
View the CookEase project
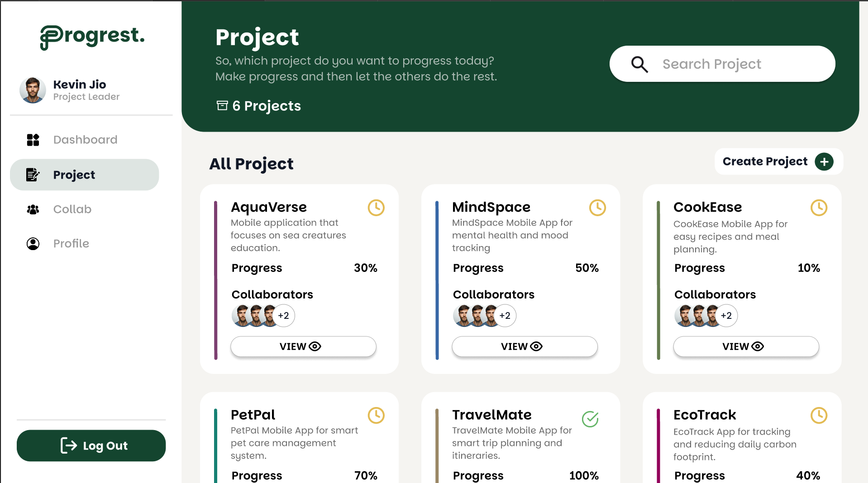[746, 346]
